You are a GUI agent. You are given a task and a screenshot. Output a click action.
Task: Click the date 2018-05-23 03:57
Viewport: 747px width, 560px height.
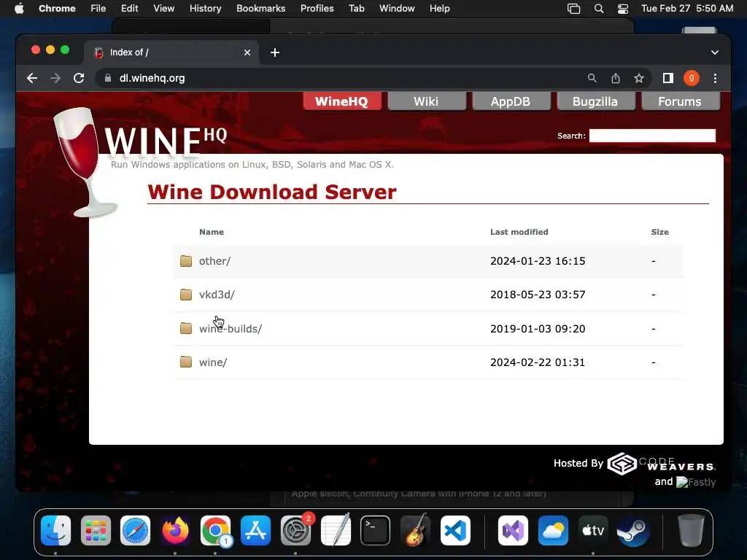(538, 295)
